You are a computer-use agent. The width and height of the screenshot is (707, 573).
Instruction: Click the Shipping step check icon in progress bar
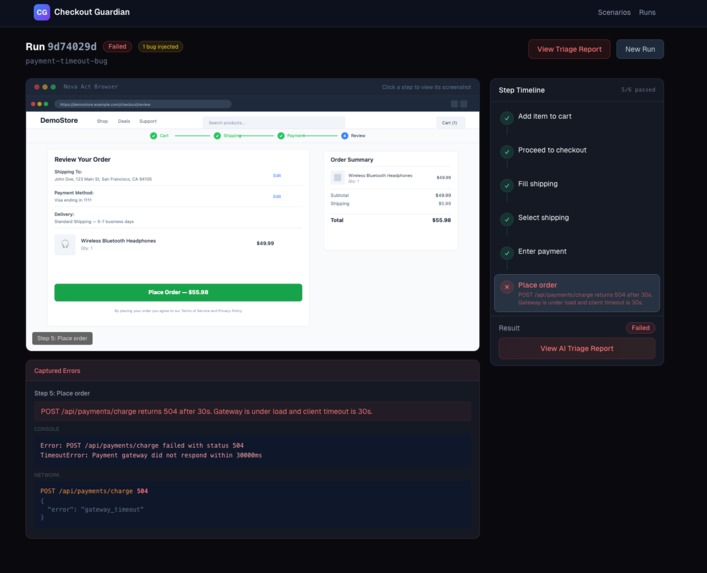217,136
